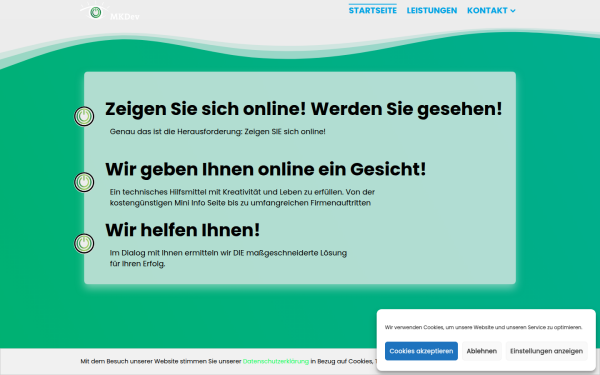This screenshot has width=600, height=375.
Task: Decline cookies via Ablehnen button
Action: tap(482, 351)
